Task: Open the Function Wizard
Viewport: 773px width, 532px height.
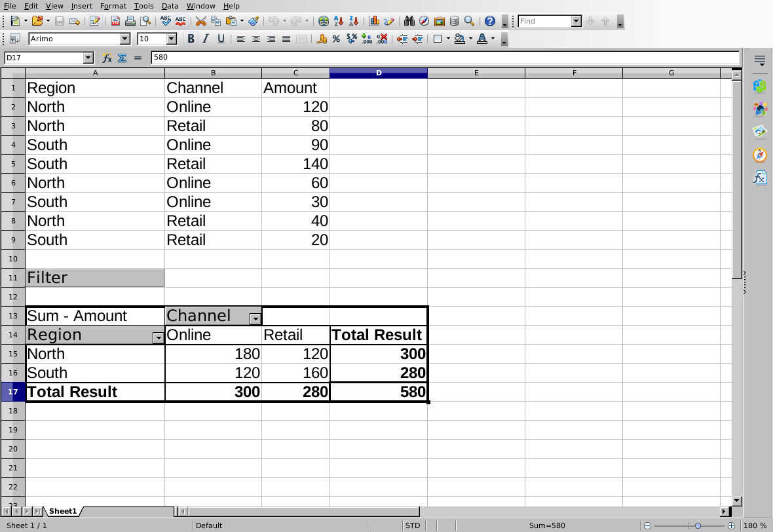Action: click(107, 58)
